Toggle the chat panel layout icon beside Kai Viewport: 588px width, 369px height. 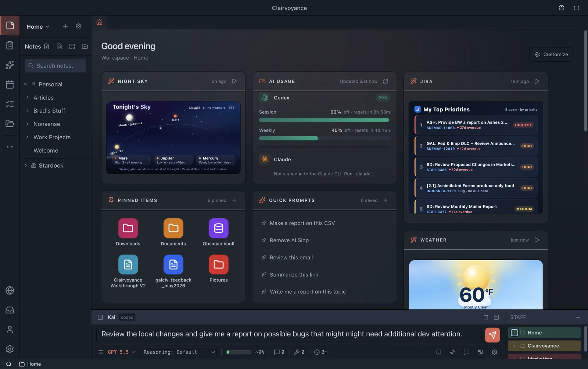pos(100,317)
